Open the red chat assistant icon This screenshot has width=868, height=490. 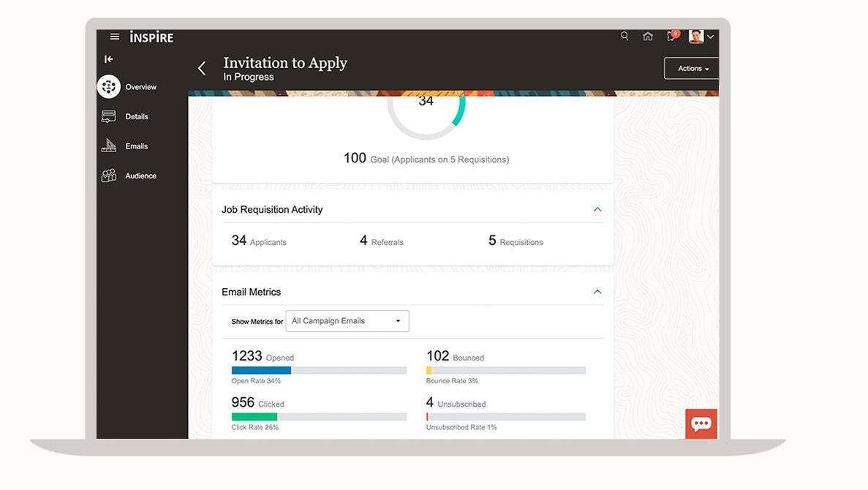(x=701, y=423)
